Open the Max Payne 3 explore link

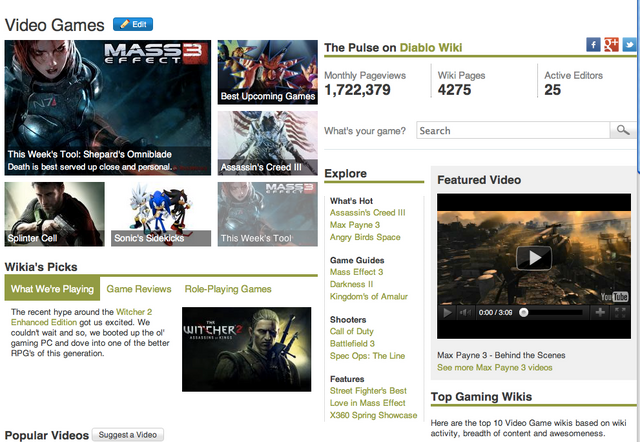coord(355,225)
